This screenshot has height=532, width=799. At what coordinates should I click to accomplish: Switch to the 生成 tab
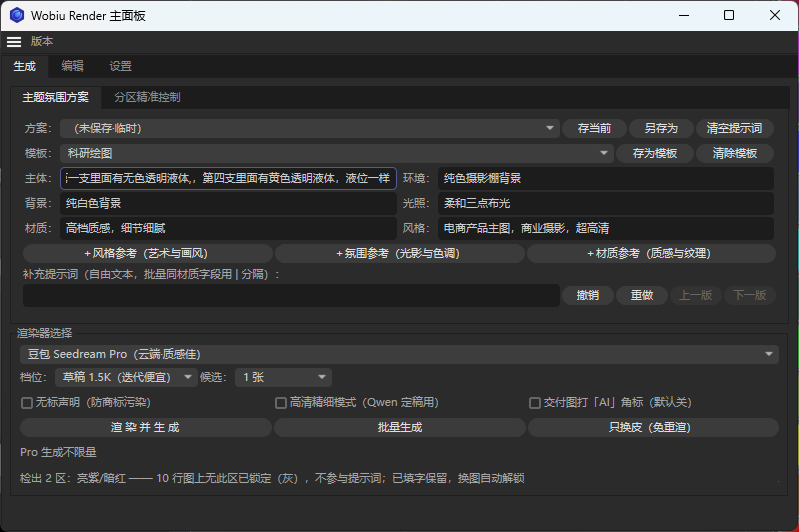tap(24, 66)
